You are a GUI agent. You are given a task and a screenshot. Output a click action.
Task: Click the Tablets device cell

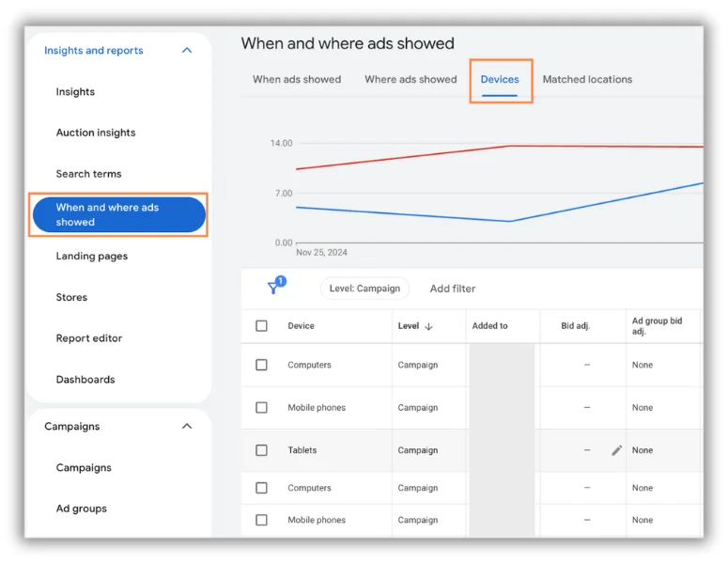click(302, 450)
